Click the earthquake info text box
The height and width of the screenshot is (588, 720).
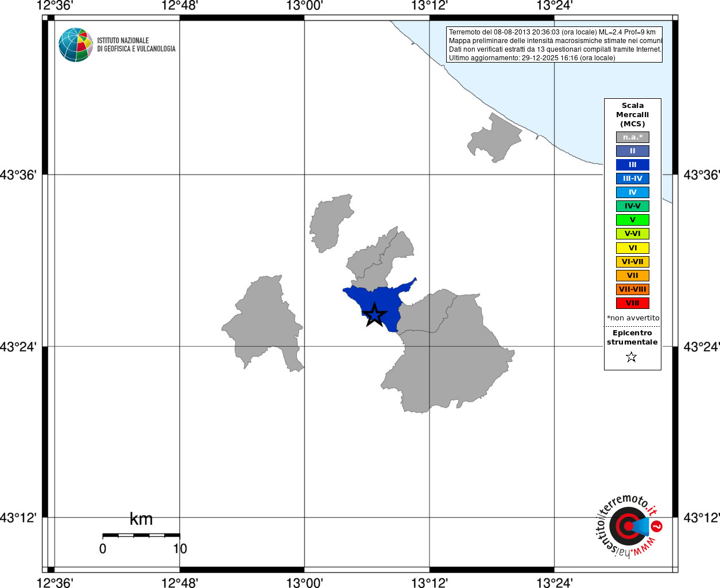tap(554, 45)
